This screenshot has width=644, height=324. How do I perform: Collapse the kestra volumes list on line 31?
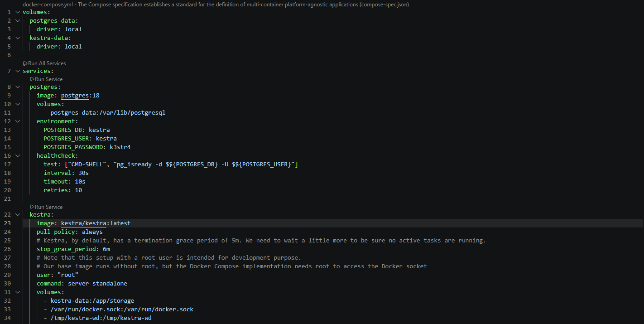click(17, 292)
